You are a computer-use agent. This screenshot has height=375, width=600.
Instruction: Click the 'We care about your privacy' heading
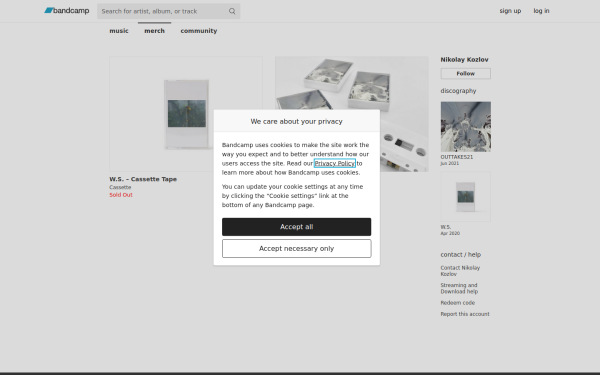pos(297,121)
